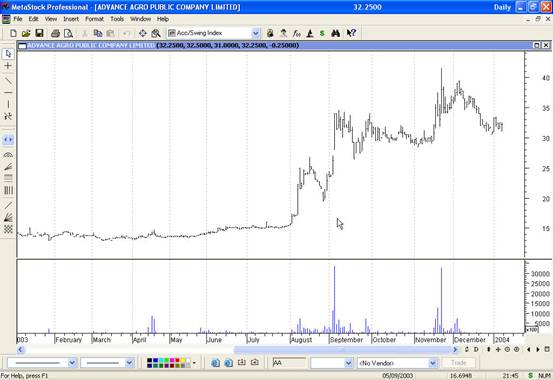Click the Print icon in toolbar
Image resolution: width=553 pixels, height=380 pixels.
(55, 33)
